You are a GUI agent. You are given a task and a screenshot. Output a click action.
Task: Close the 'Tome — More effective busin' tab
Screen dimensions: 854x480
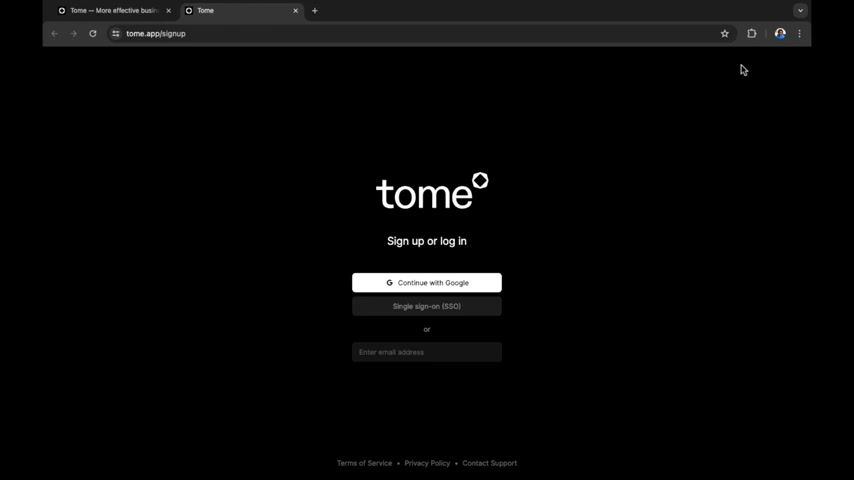click(x=168, y=10)
